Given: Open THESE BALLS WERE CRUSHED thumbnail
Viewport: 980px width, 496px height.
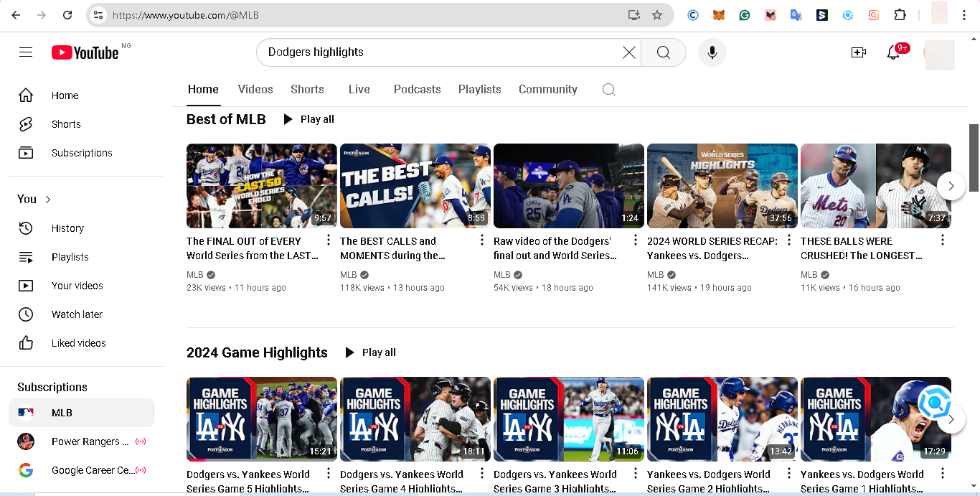Looking at the screenshot, I should pyautogui.click(x=876, y=186).
